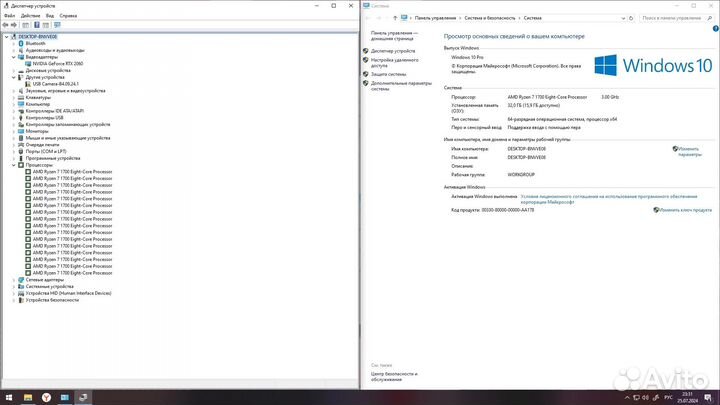Expand the Дисковые устройства category
720x405 pixels.
pos(14,71)
